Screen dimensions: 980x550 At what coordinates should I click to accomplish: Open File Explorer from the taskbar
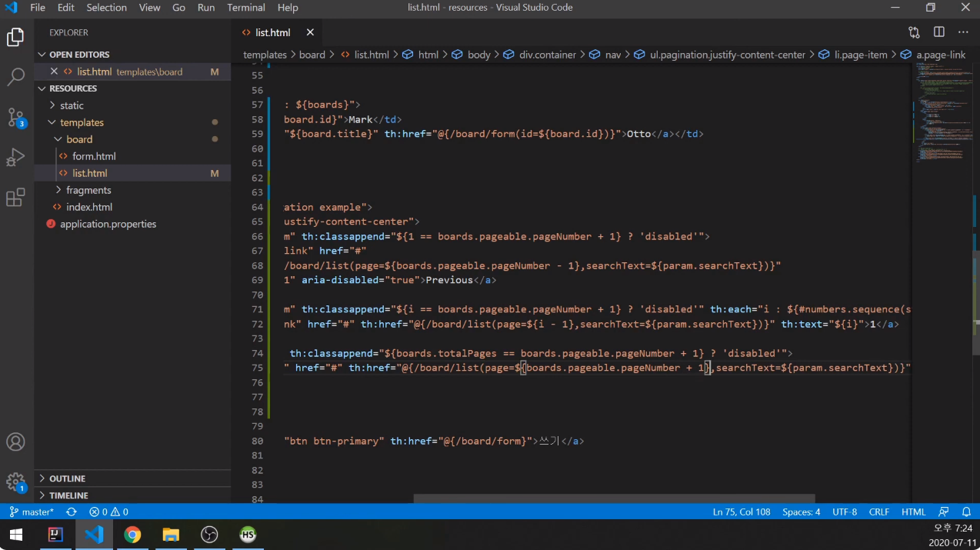coord(171,535)
